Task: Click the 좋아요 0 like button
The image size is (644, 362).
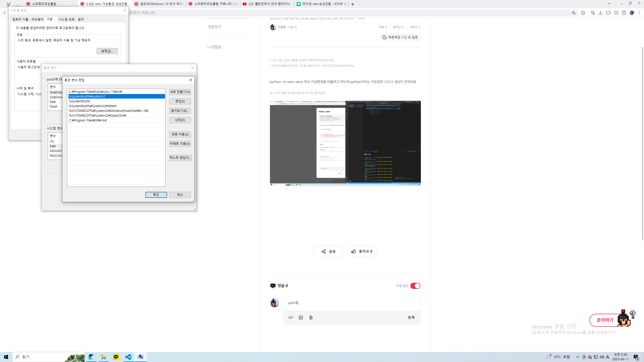Action: 361,251
